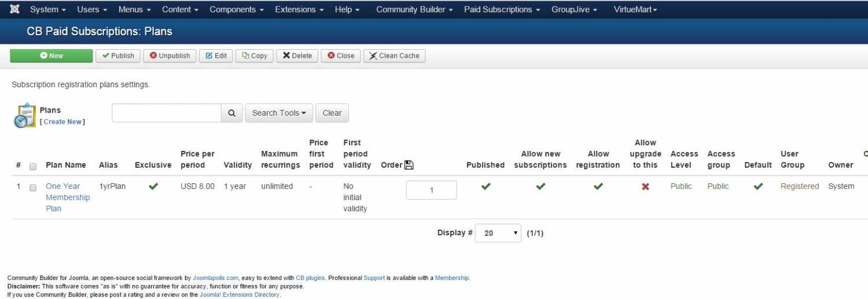Viewport: 868px width, 299px height.
Task: Click the plans search input field
Action: tap(167, 113)
